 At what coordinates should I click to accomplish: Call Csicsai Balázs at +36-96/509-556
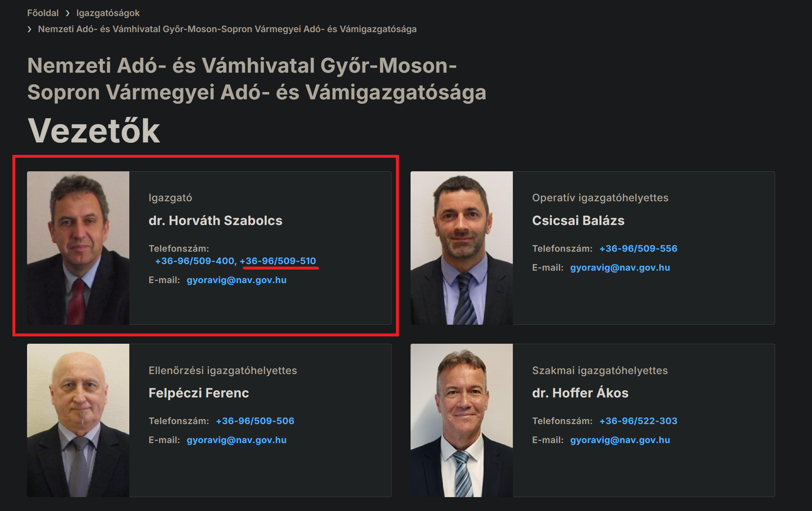pos(638,249)
